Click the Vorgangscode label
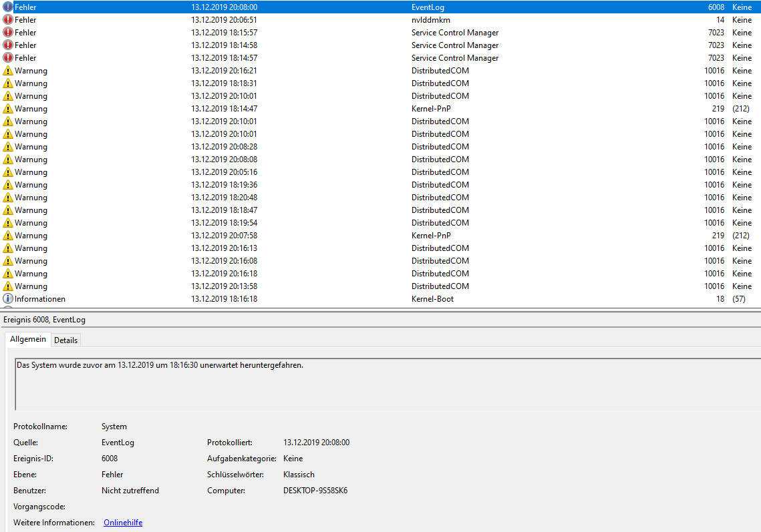 coord(39,506)
